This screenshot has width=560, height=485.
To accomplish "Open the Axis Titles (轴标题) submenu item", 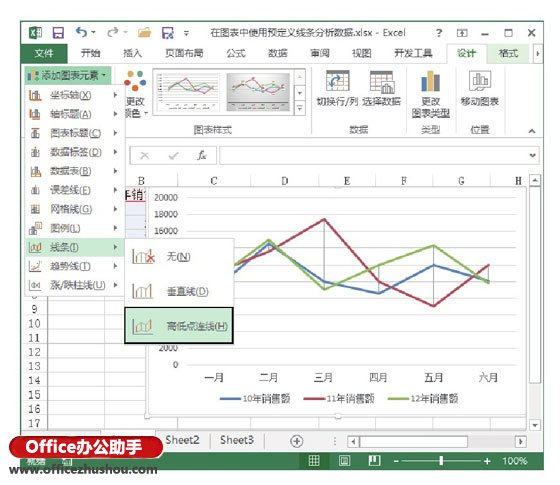I will click(74, 114).
